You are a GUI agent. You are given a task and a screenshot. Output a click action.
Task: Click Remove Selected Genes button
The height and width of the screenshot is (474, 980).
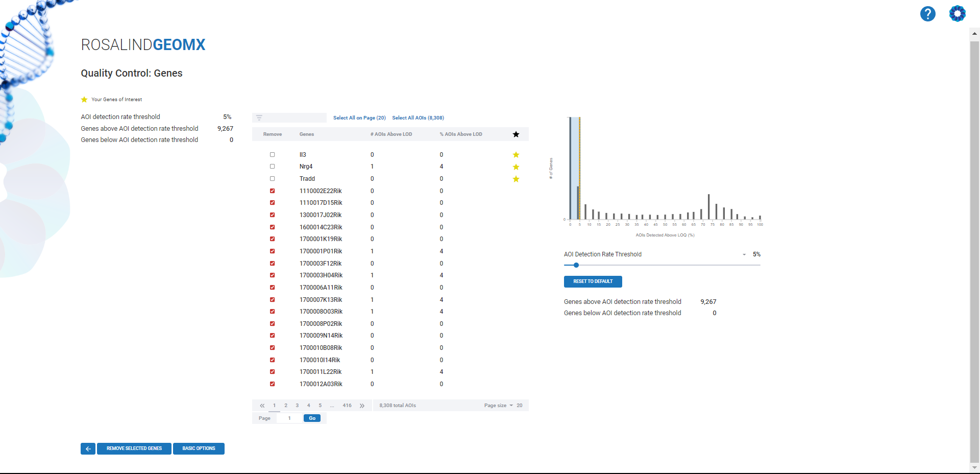coord(134,448)
